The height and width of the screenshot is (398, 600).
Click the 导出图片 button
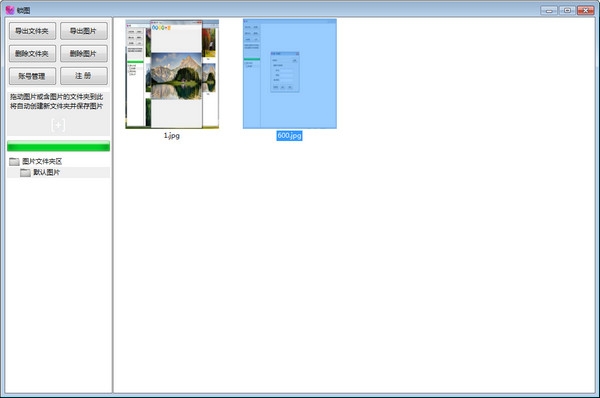(84, 31)
